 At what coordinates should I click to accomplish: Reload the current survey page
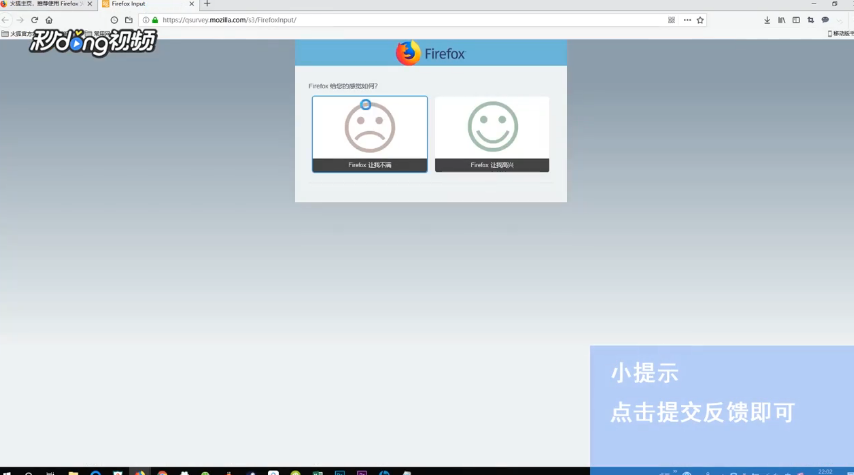34,20
